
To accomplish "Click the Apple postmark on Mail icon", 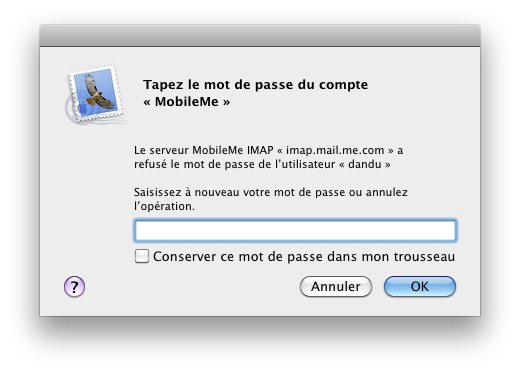I will pyautogui.click(x=76, y=108).
